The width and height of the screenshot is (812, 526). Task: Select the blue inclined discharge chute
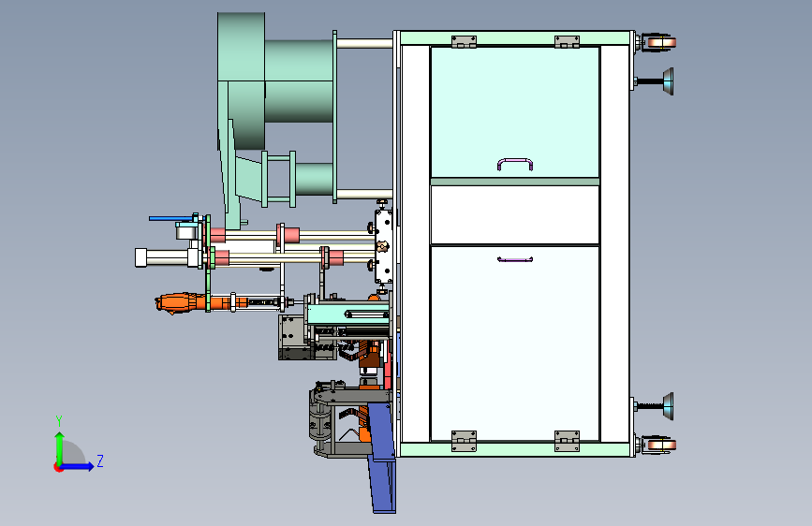(x=383, y=457)
